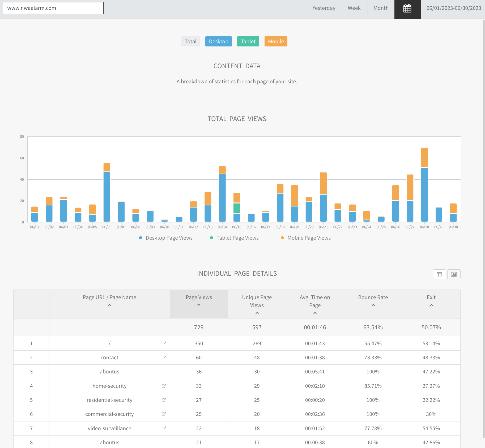Open commercial-security external link icon
Viewport: 485px width, 448px height.
(x=164, y=414)
